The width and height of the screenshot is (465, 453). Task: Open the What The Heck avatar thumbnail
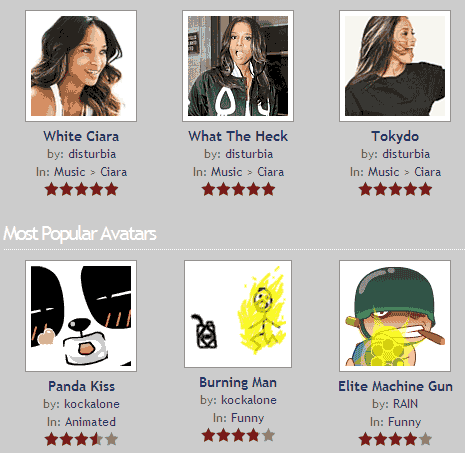pyautogui.click(x=238, y=66)
